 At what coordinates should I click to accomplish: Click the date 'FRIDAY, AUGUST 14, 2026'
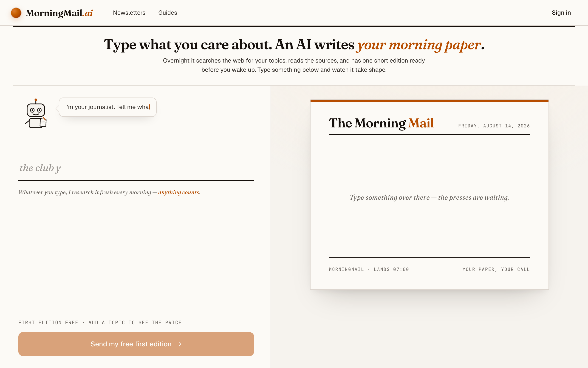click(494, 126)
